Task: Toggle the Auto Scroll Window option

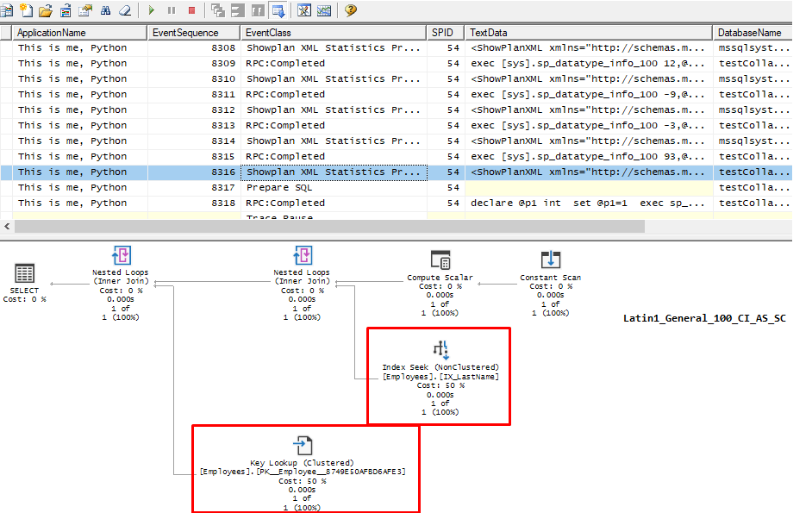Action: (x=279, y=11)
